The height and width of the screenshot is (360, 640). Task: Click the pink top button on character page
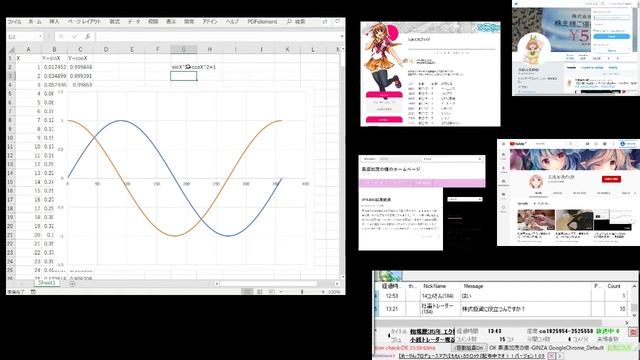[384, 95]
